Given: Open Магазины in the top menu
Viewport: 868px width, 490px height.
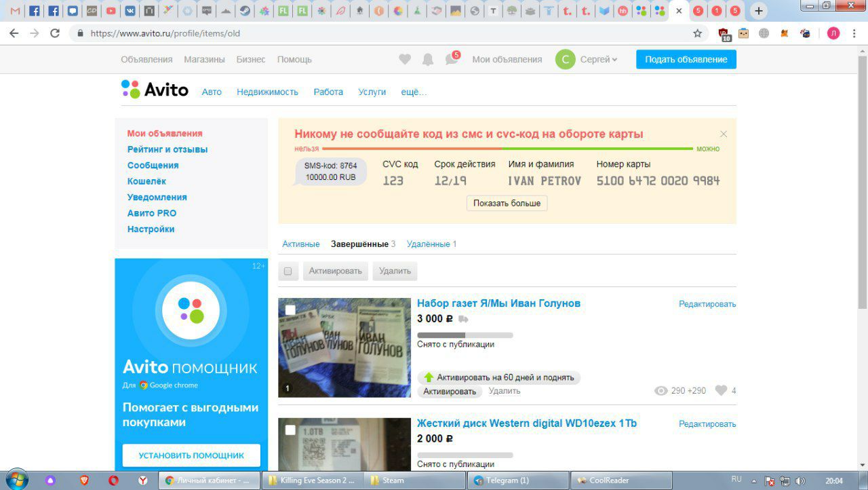Looking at the screenshot, I should click(x=204, y=60).
